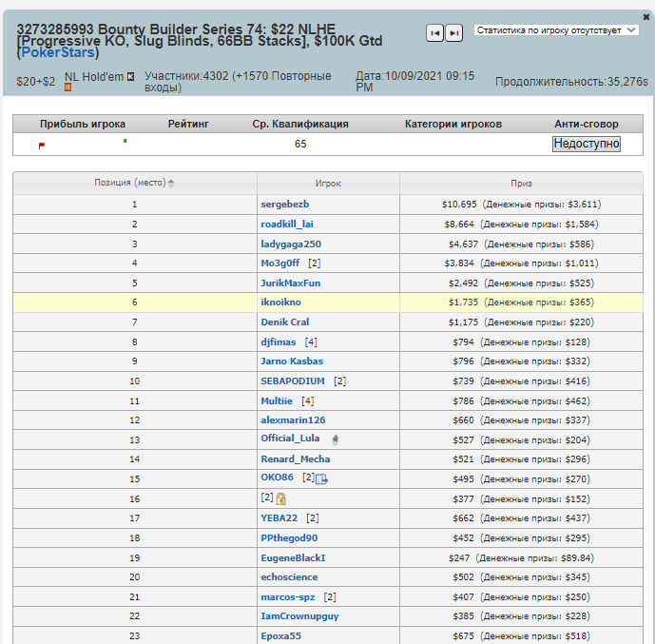The image size is (655, 644).
Task: Open player Denik Cral profile
Action: pos(285,322)
